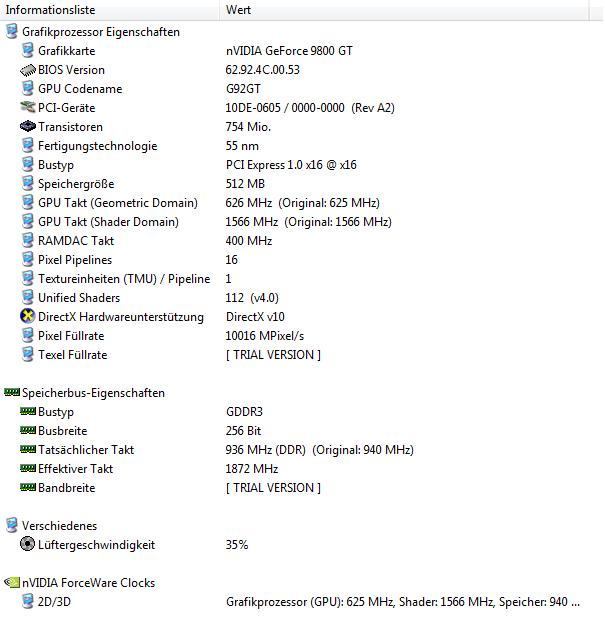The width and height of the screenshot is (605, 617).
Task: Click the icon beside Speichergröße
Action: coord(28,183)
